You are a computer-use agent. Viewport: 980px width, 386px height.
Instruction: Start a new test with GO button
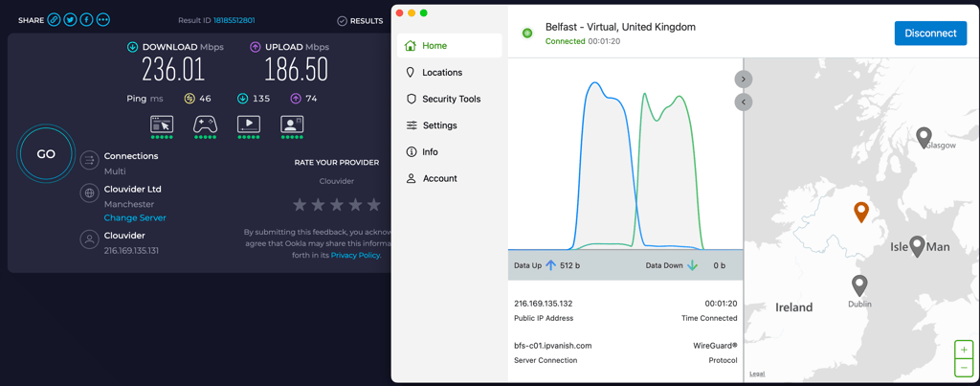46,154
